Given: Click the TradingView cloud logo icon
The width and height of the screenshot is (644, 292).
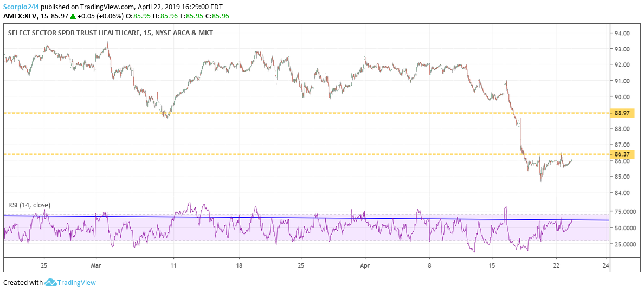Looking at the screenshot, I should tap(50, 282).
